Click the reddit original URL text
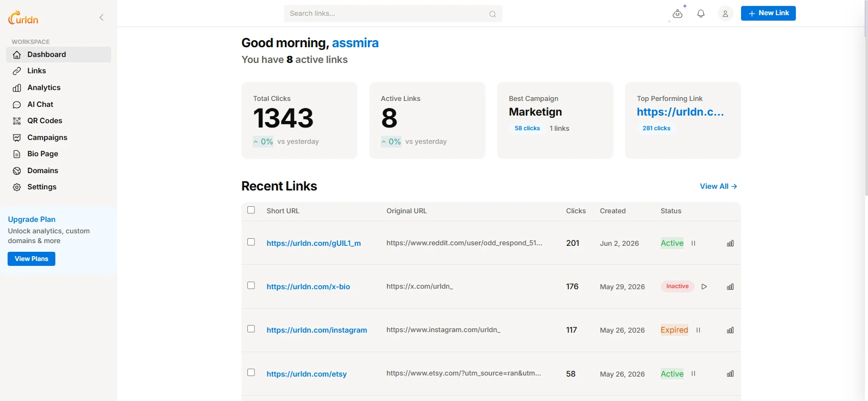This screenshot has height=401, width=868. (464, 243)
